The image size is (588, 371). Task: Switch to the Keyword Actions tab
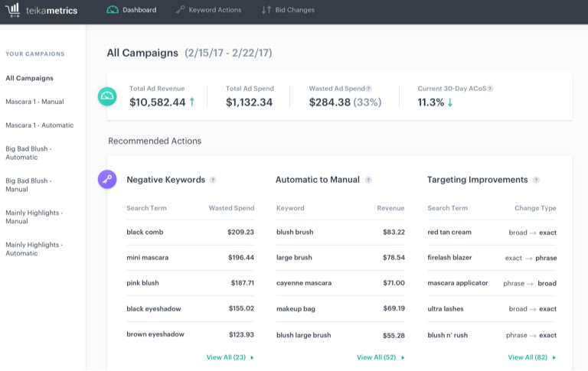pos(209,10)
